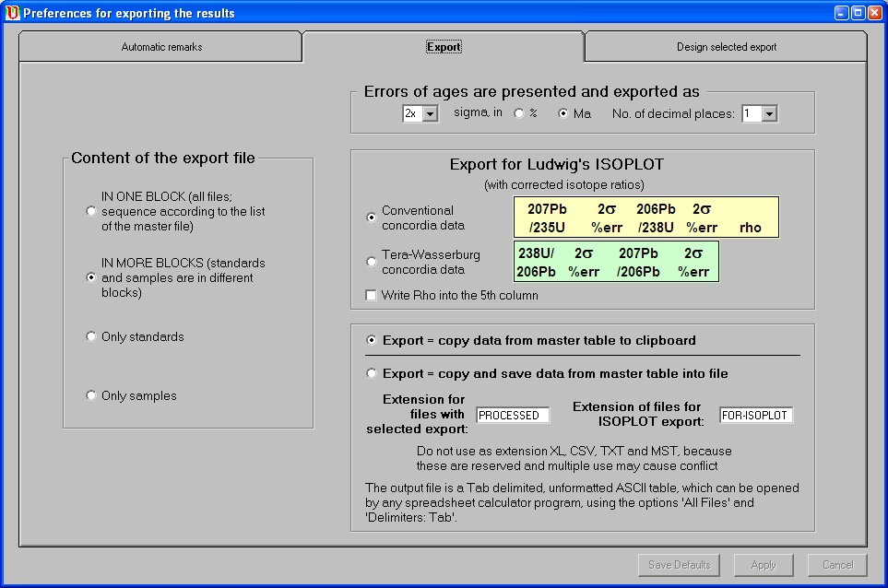Viewport: 888px width, 588px height.
Task: Click the 'The output file is a Tab delimited' note
Action: 582,502
